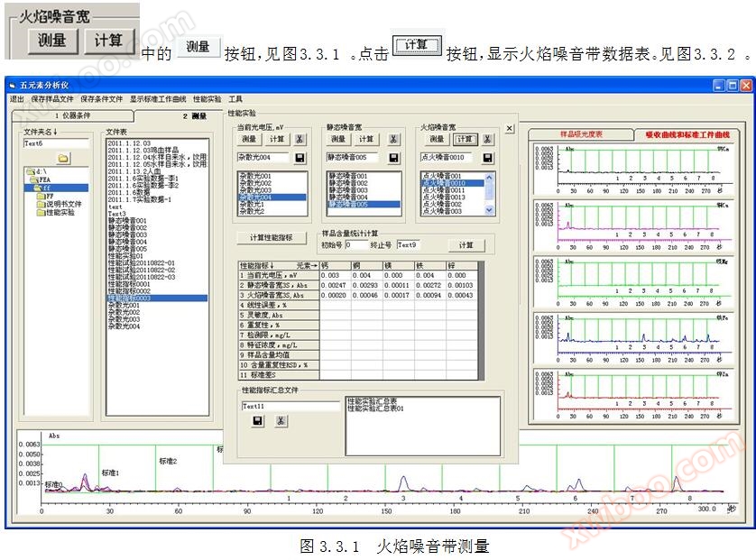Click the floppy save icon beside 点火噪音0010

click(x=488, y=157)
